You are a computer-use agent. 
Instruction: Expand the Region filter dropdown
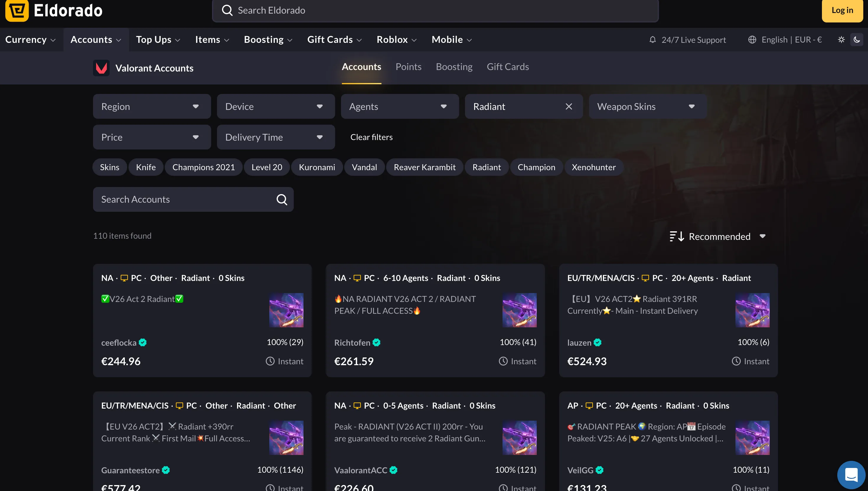pos(151,106)
